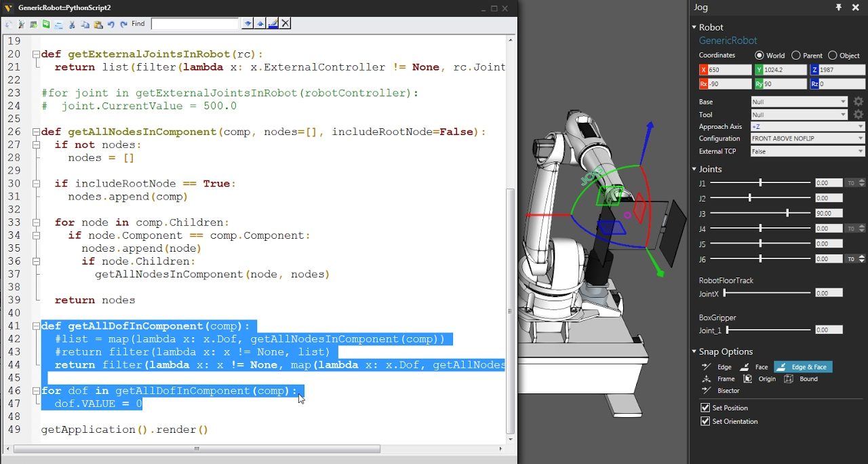868x464 pixels.
Task: Click the Paste icon in the toolbar
Action: tap(98, 24)
